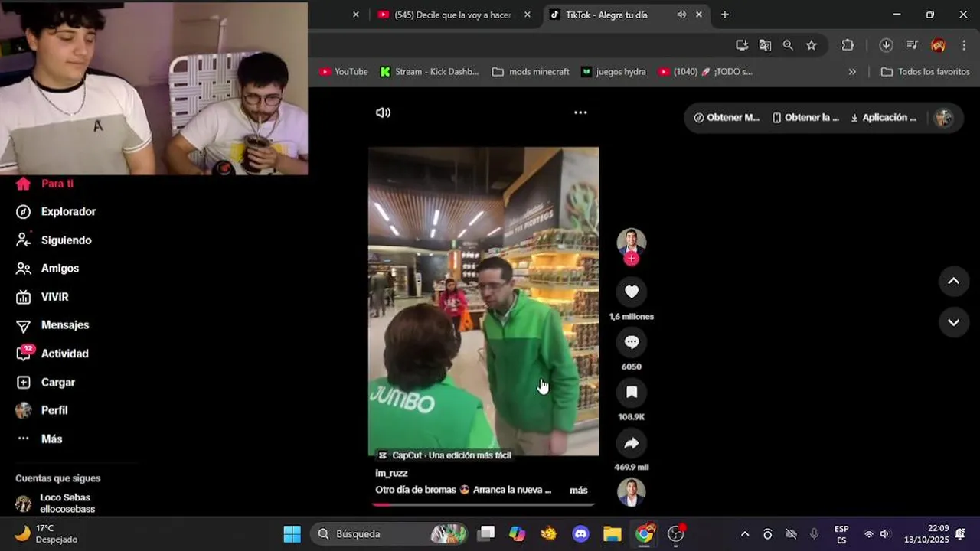980x551 pixels.
Task: Mute the TikTok video sound
Action: (x=383, y=112)
